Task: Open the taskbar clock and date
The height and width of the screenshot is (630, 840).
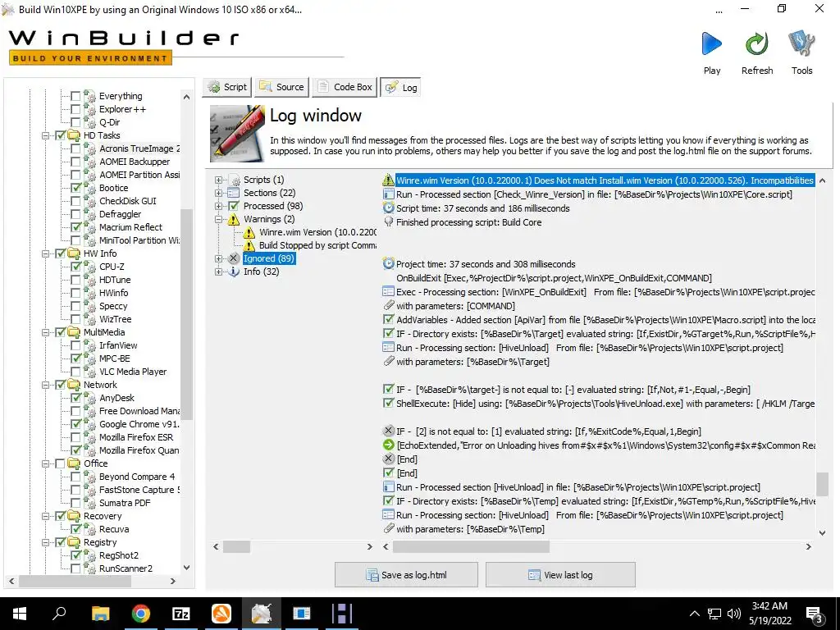Action: pos(769,614)
